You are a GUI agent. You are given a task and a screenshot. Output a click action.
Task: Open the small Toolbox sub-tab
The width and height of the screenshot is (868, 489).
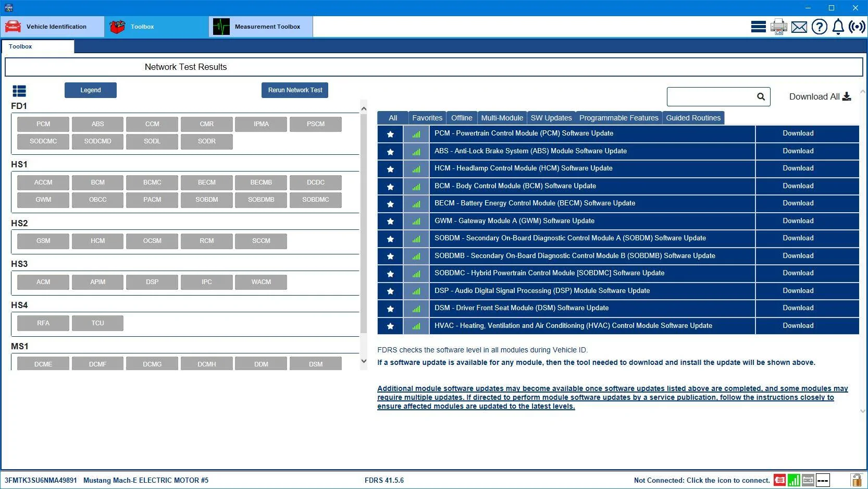tap(38, 46)
